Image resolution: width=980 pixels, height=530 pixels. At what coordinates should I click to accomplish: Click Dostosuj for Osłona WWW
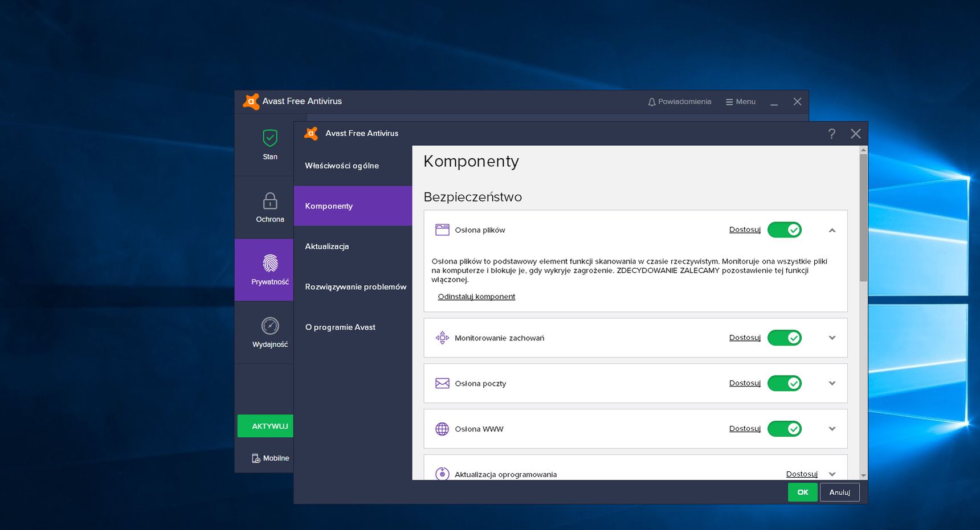745,429
